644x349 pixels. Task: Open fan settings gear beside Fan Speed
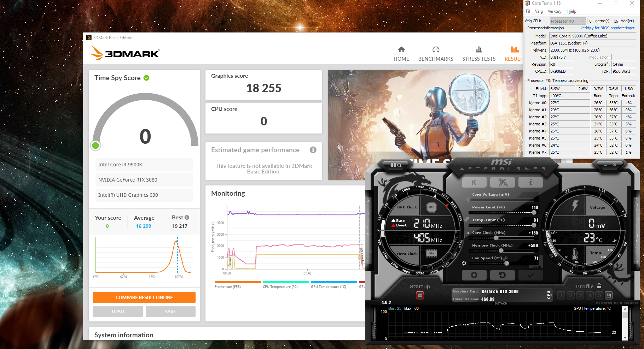(464, 263)
